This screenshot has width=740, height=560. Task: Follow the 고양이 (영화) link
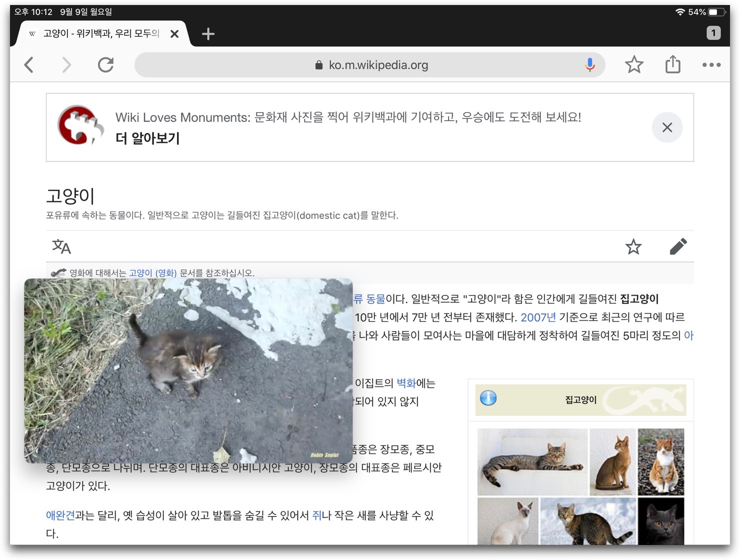(153, 273)
